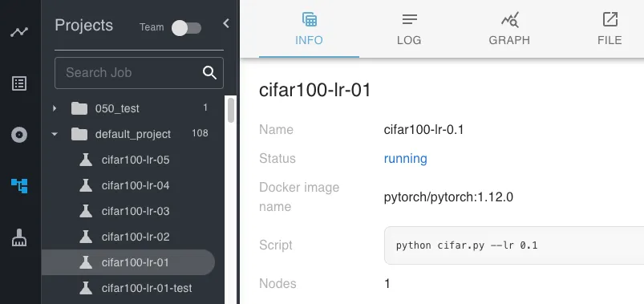
Task: Open the job list sidebar icon
Action: coord(19,83)
